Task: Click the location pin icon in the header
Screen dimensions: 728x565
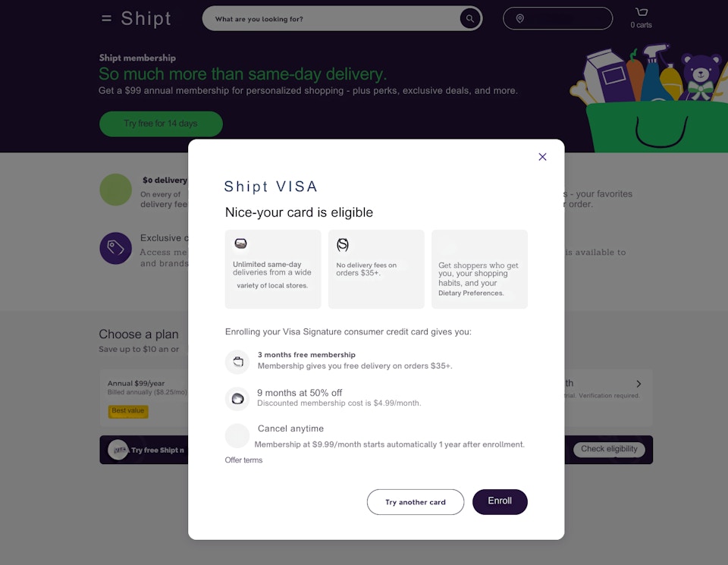Action: click(520, 18)
